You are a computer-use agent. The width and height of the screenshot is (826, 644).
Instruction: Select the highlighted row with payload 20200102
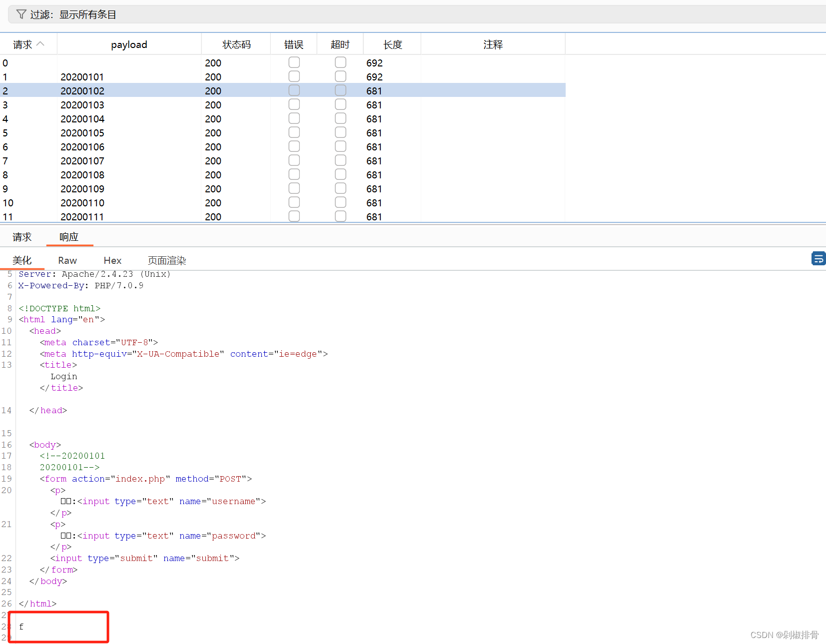(x=150, y=90)
